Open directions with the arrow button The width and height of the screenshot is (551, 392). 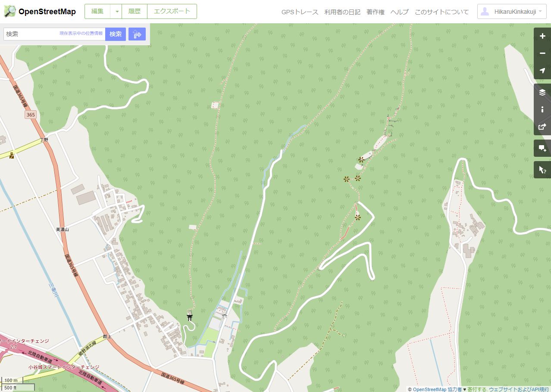pyautogui.click(x=137, y=34)
